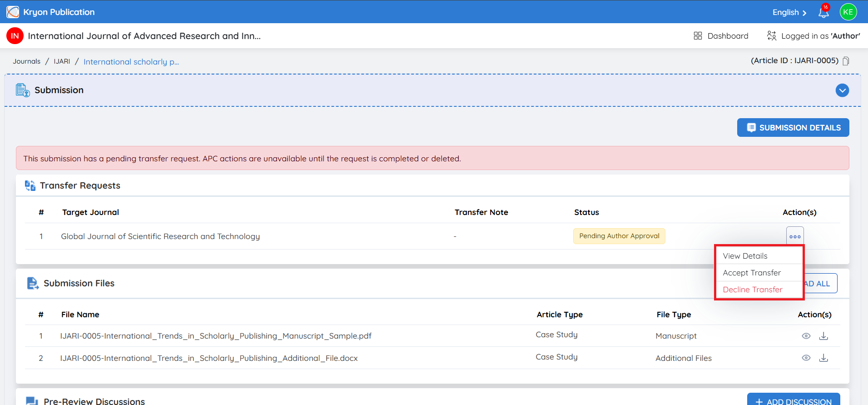Click the Pending Author Approval status badge
Image resolution: width=868 pixels, height=405 pixels.
coord(619,236)
